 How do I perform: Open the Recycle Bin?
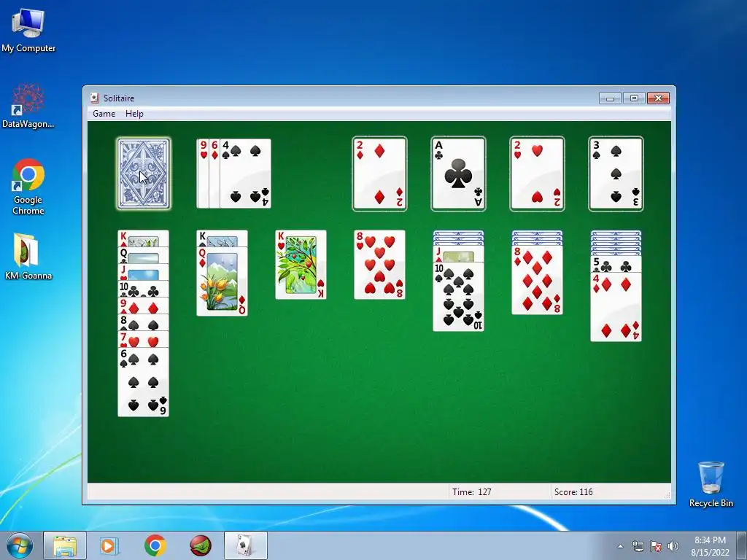coord(711,484)
